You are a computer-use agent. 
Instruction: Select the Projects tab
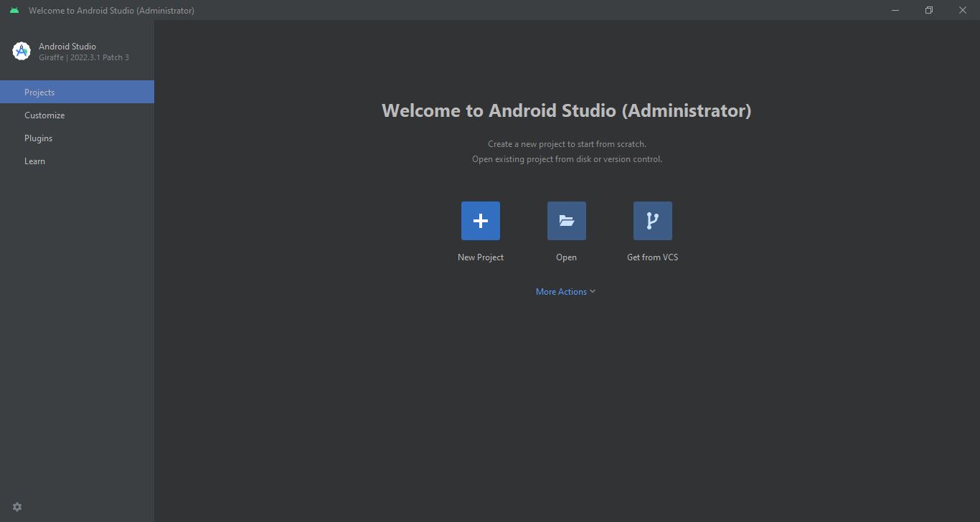[77, 92]
